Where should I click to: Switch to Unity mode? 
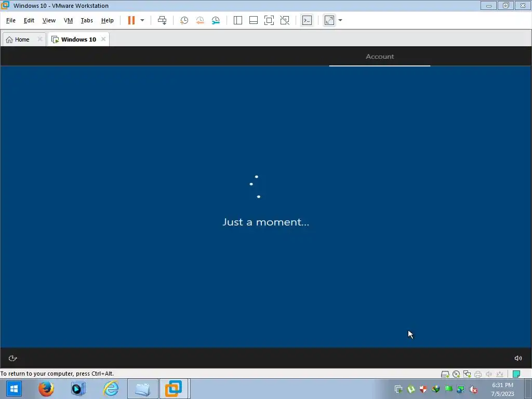[285, 20]
